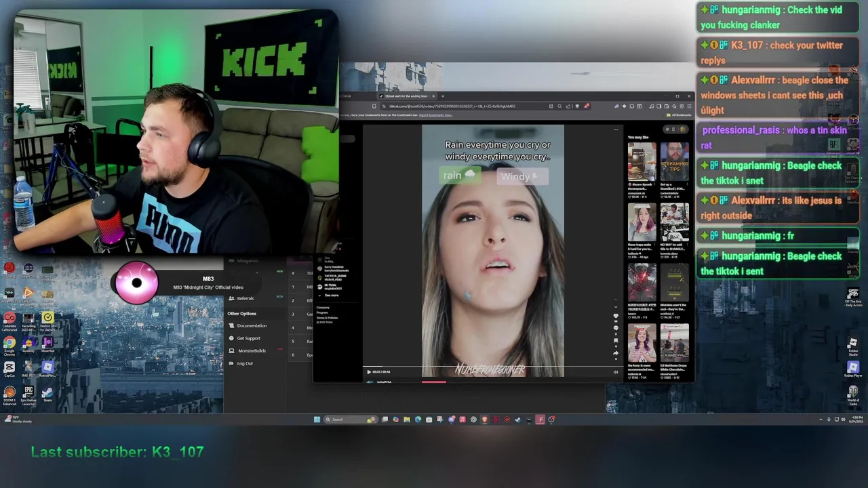
Task: Click the Import bookmarks now link
Action: tap(436, 115)
